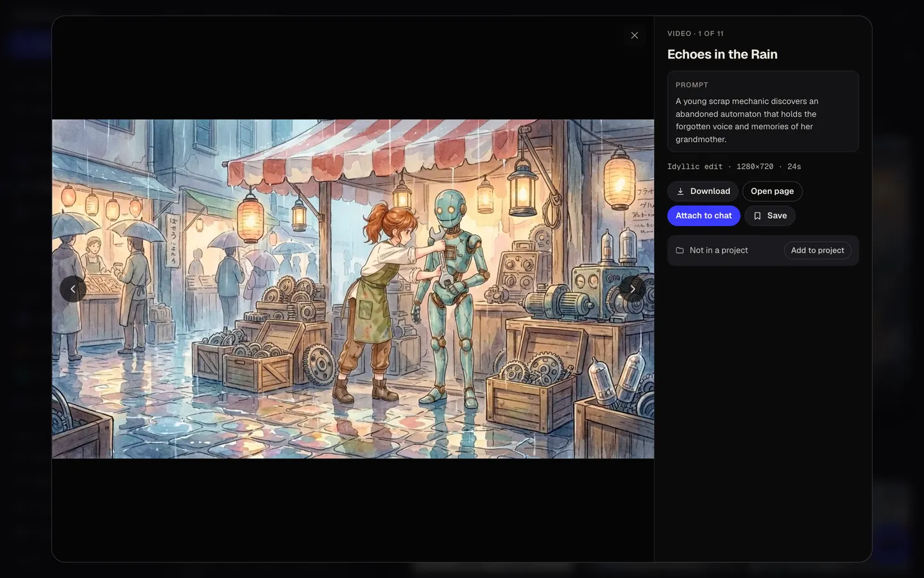Click the 'PROMPT' heading label

[x=692, y=85]
